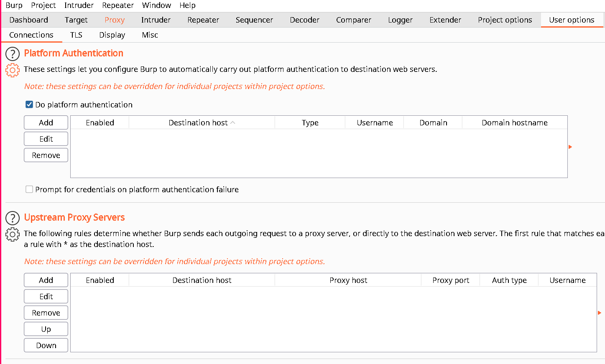Click Destination host header in upstream proxy table
Screen dimensions: 605x364
point(202,280)
